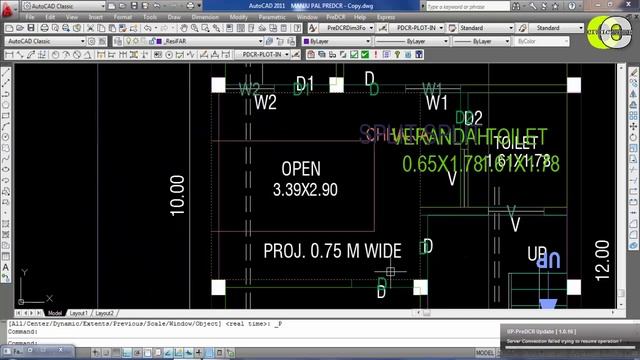
Task: Click Linear dimension tool icon
Action: tap(9, 55)
